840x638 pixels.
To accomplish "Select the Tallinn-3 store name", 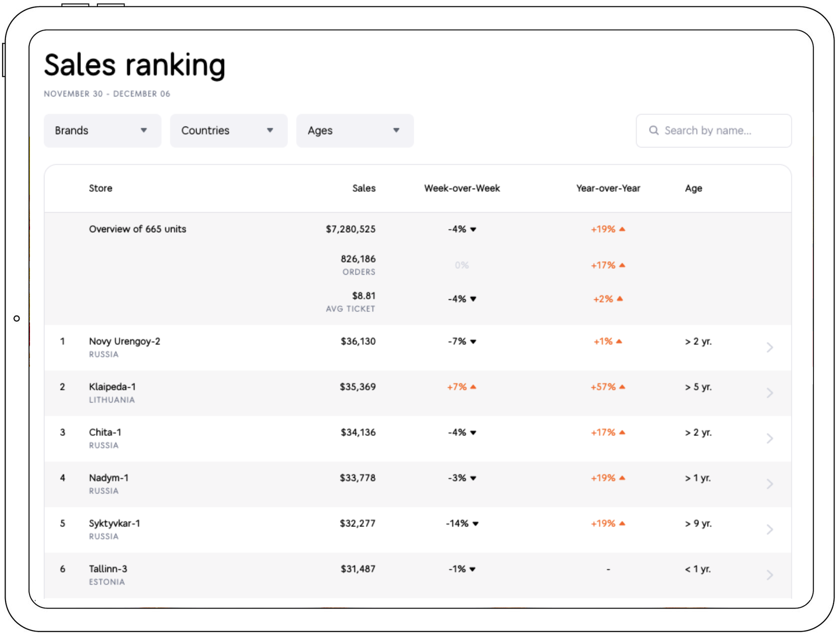I will 108,569.
